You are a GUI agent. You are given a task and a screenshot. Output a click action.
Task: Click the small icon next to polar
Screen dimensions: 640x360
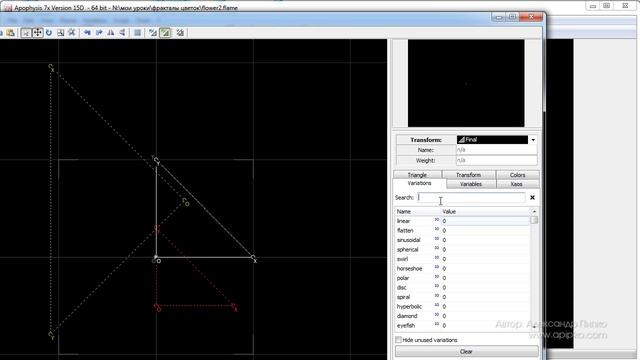point(436,277)
